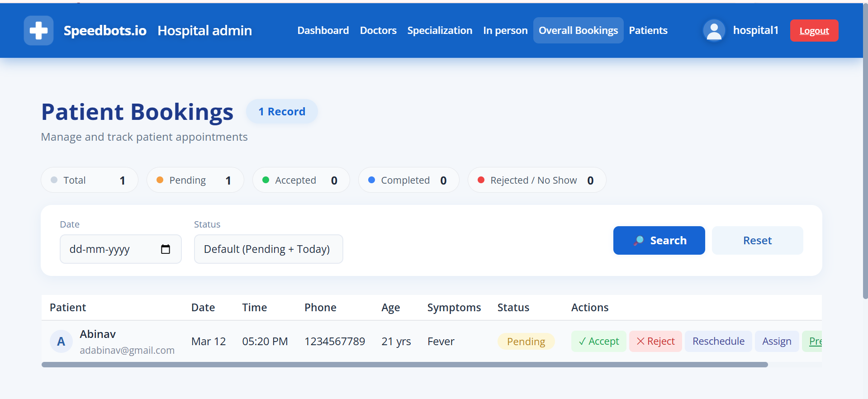The width and height of the screenshot is (868, 399).
Task: Click the Date input field
Action: point(120,249)
